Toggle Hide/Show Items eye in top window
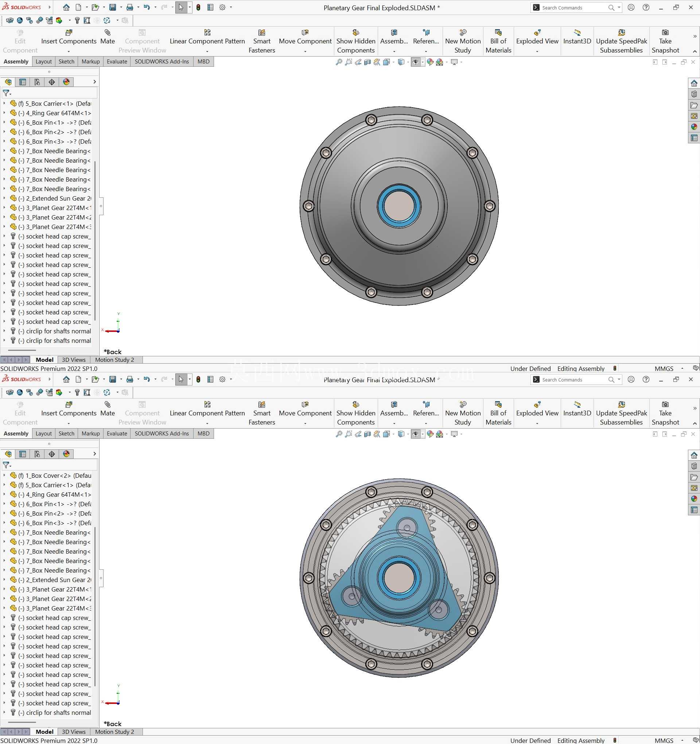Image resolution: width=700 pixels, height=744 pixels. [x=415, y=62]
